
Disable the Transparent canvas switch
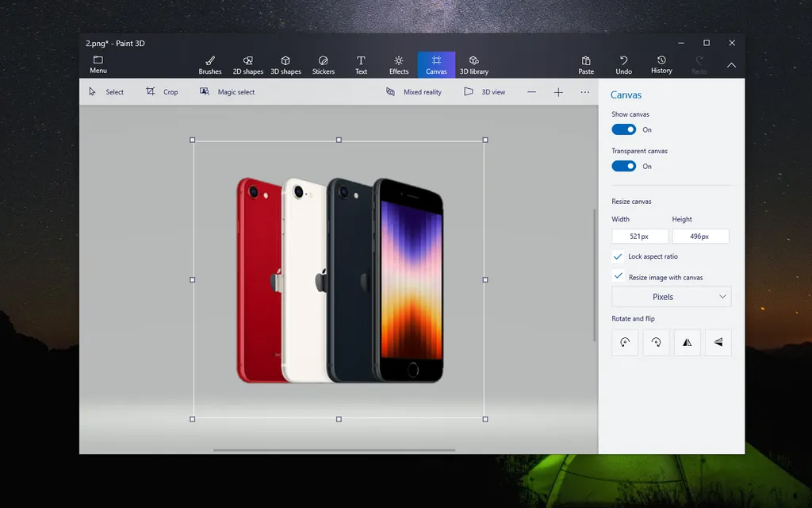[624, 166]
